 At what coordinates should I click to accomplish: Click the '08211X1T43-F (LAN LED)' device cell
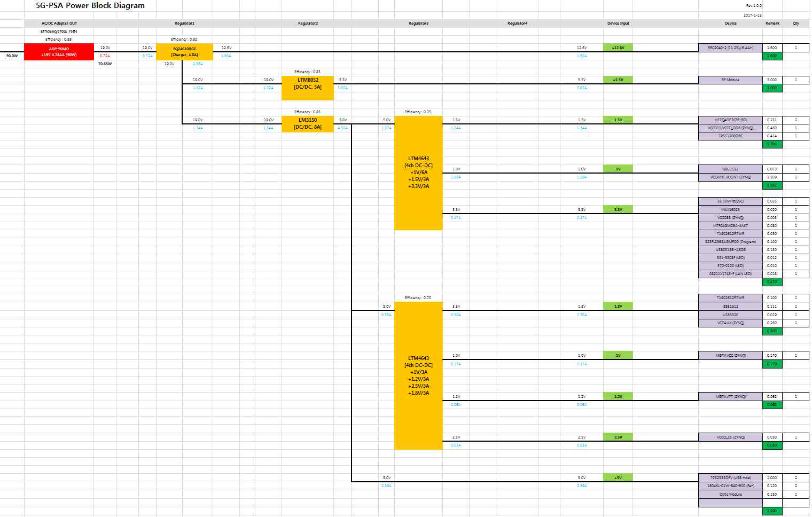coord(730,273)
